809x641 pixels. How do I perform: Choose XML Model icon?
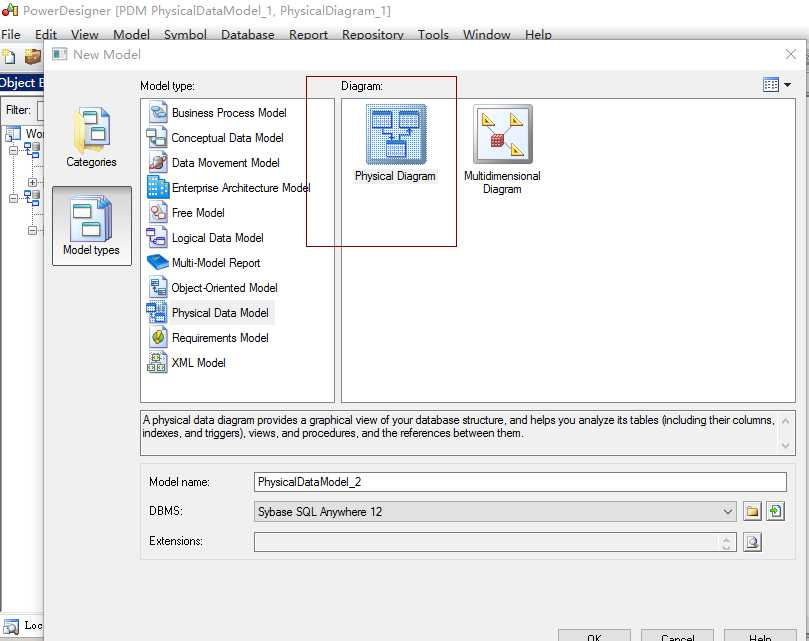157,362
